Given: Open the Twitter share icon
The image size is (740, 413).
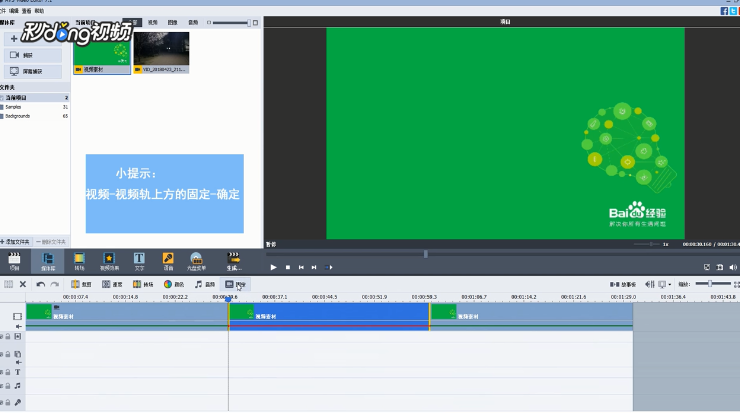Looking at the screenshot, I should point(734,11).
